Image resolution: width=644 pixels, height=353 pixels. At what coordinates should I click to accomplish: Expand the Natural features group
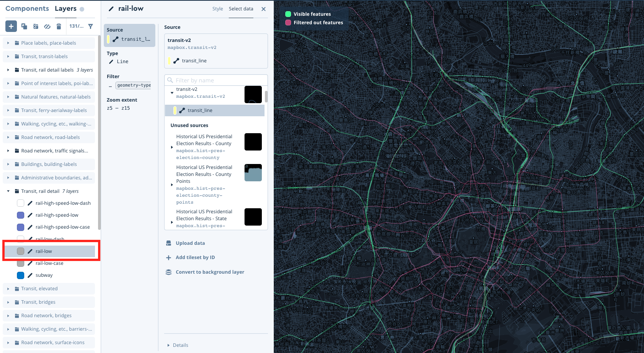(x=8, y=97)
